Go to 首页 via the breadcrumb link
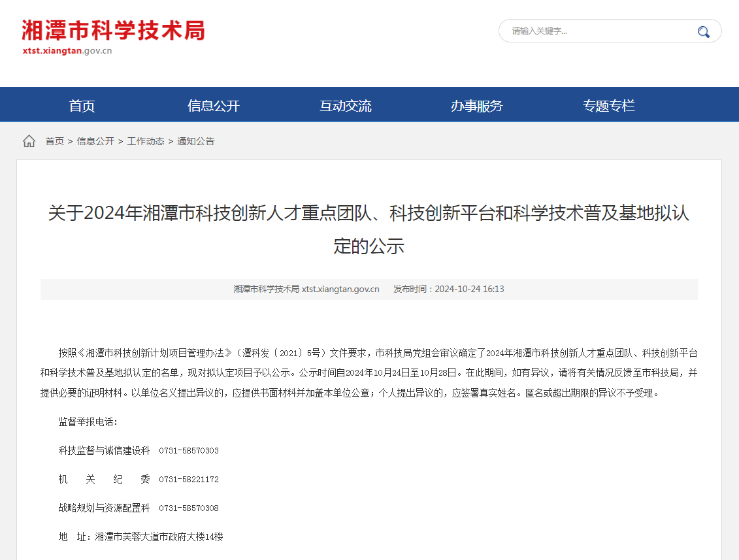Screen dimensions: 739x560 (55, 141)
